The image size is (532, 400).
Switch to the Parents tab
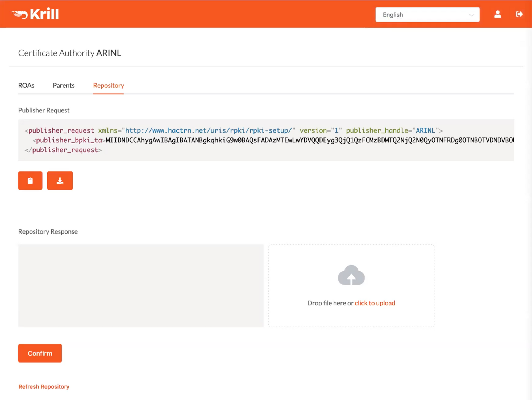64,85
